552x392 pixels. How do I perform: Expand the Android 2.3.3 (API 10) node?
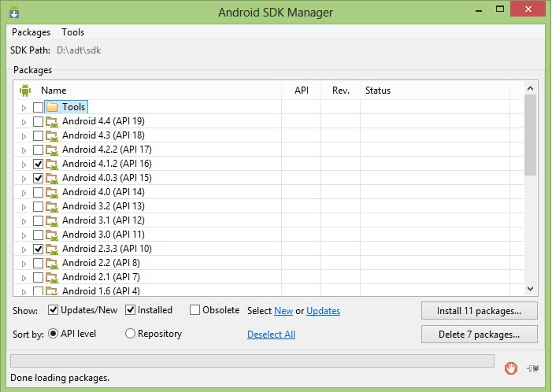24,250
